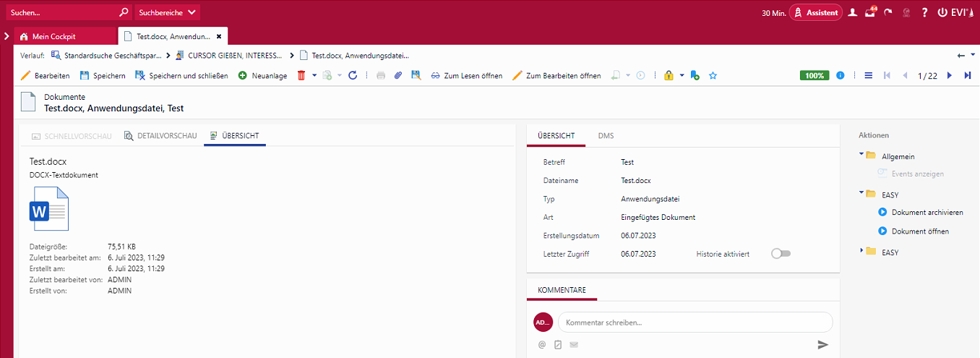Close the Test.docx tab
Viewport: 980px width, 358px height.
tap(219, 36)
